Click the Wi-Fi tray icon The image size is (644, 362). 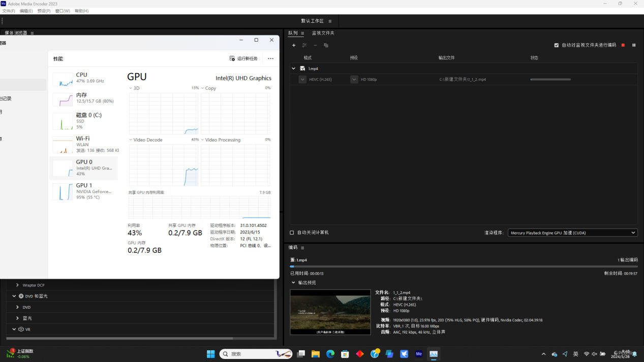pos(587,354)
